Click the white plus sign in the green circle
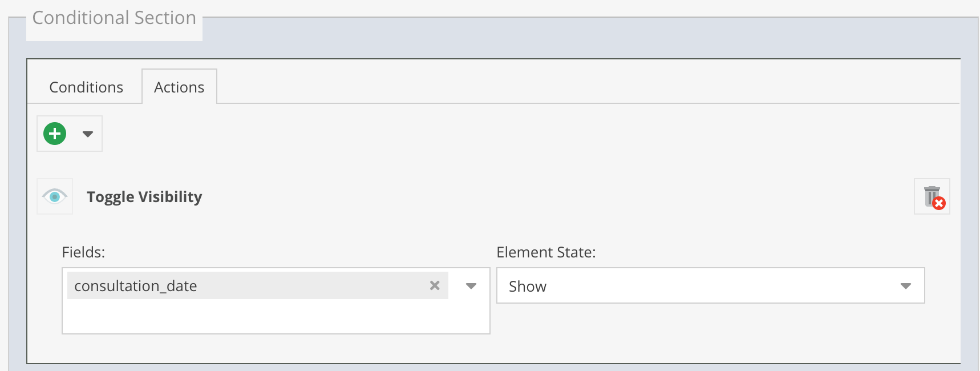The height and width of the screenshot is (371, 980). coord(55,134)
